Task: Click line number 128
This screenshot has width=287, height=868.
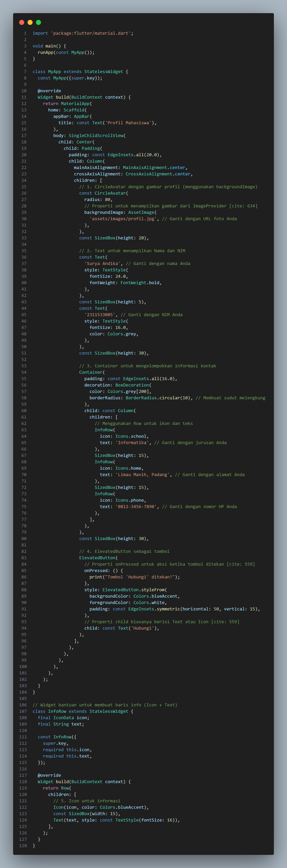Action: [x=23, y=846]
